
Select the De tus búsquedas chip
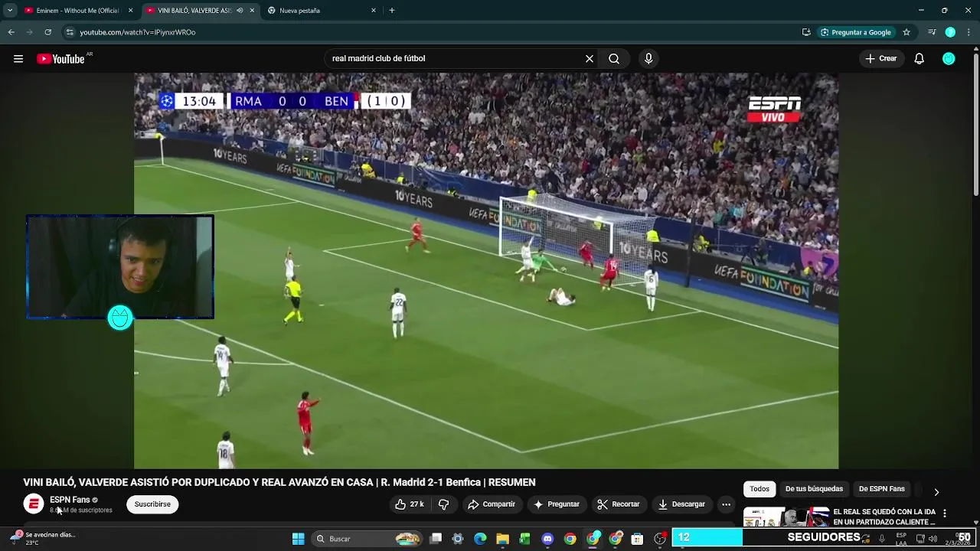[x=814, y=489]
